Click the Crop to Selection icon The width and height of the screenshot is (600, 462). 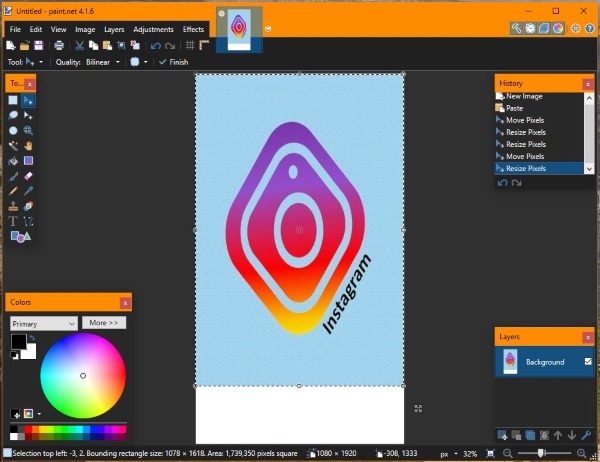click(x=121, y=46)
